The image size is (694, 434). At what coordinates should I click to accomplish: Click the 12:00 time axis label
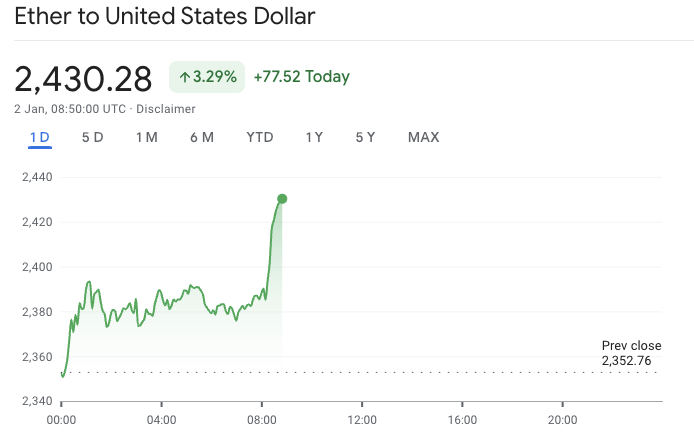point(361,420)
